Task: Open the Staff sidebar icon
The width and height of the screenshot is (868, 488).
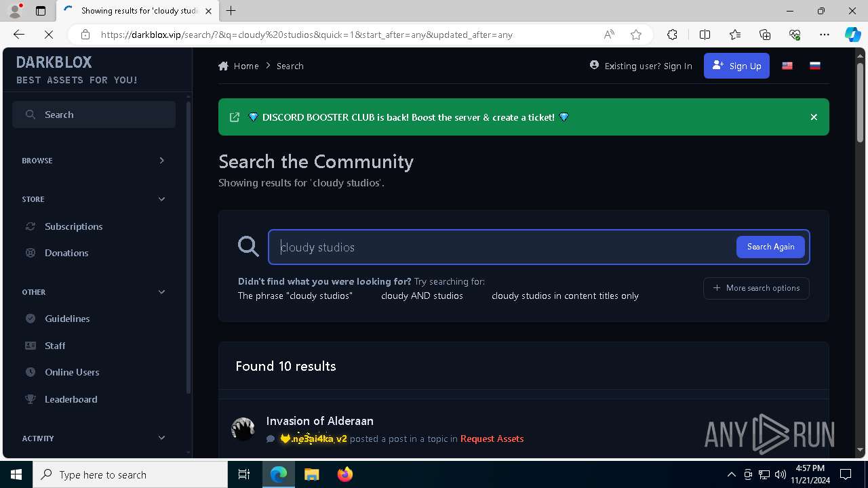Action: pos(30,346)
